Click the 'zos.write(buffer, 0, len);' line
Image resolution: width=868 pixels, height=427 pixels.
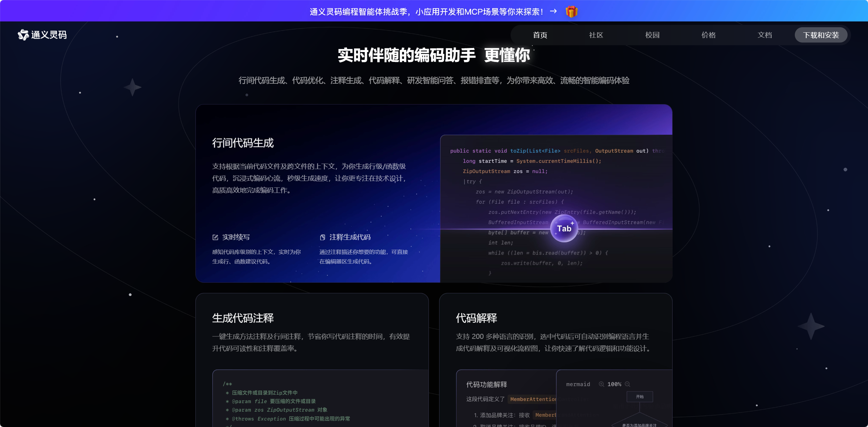point(542,263)
